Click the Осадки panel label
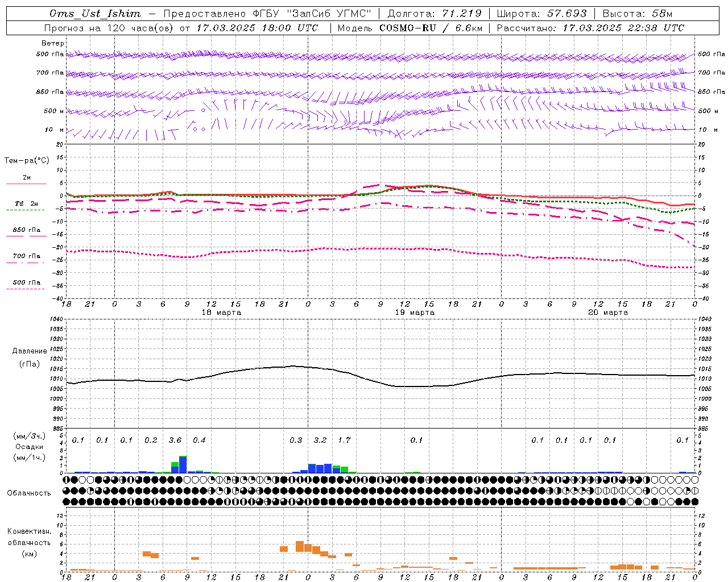 (30, 447)
